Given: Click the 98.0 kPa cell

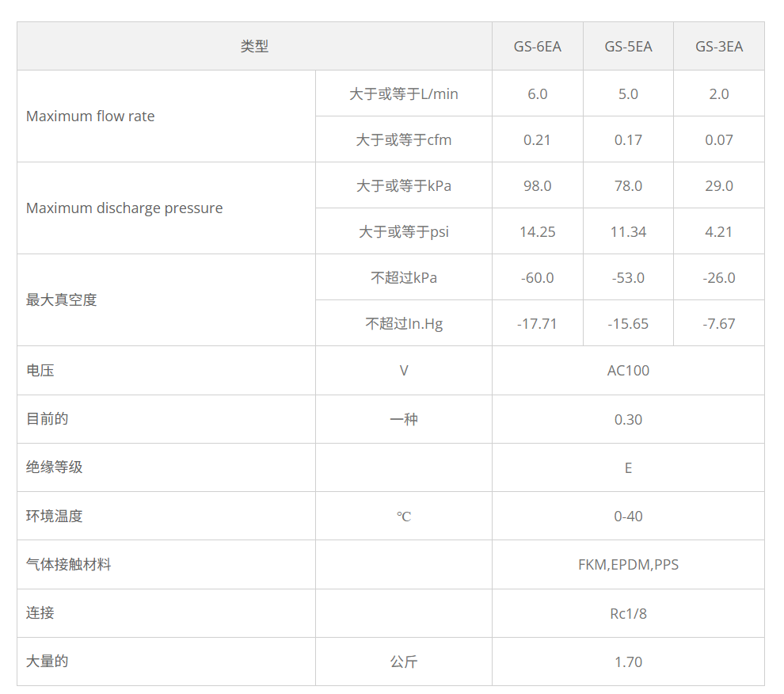Looking at the screenshot, I should point(538,185).
